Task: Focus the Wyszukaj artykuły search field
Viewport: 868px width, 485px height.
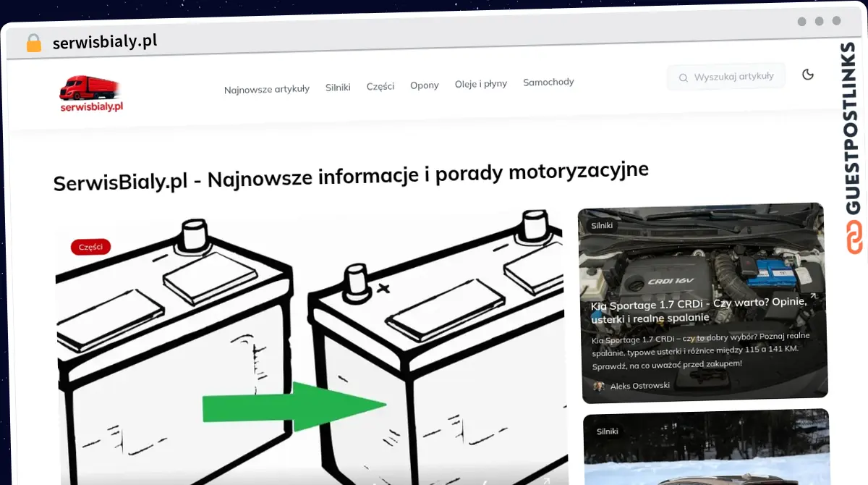Action: coord(726,76)
